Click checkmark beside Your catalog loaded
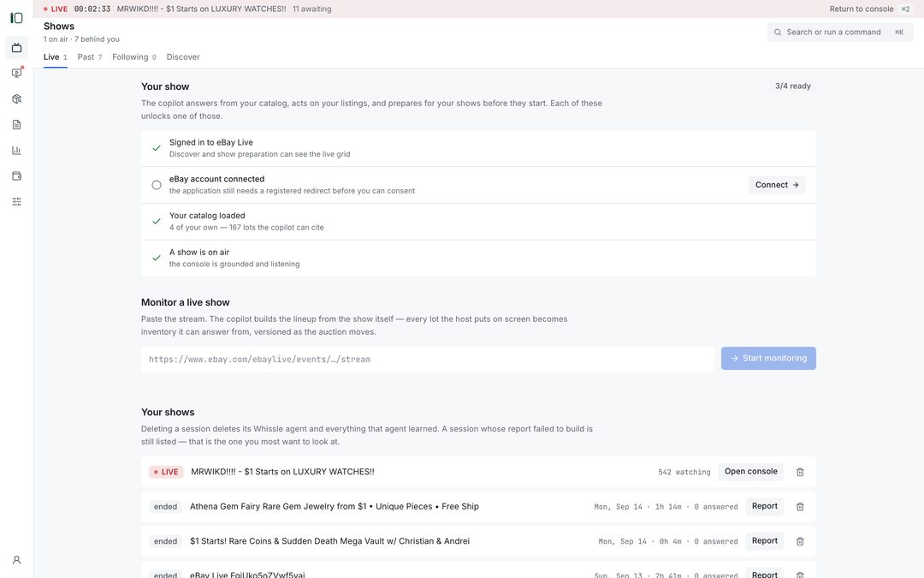924x578 pixels. click(x=157, y=221)
